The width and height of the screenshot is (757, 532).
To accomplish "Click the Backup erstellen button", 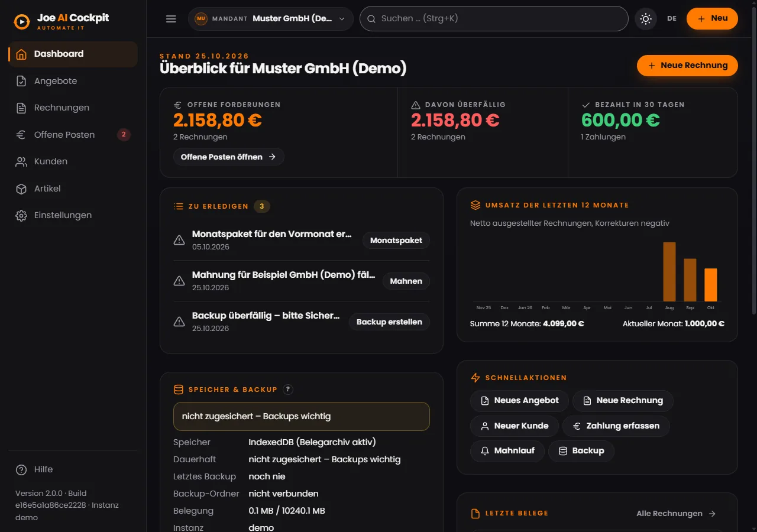I will pyautogui.click(x=389, y=322).
